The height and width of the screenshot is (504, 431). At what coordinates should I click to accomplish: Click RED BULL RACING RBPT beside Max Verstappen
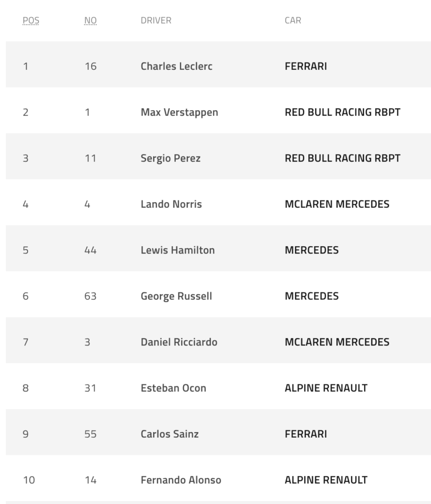tap(342, 112)
